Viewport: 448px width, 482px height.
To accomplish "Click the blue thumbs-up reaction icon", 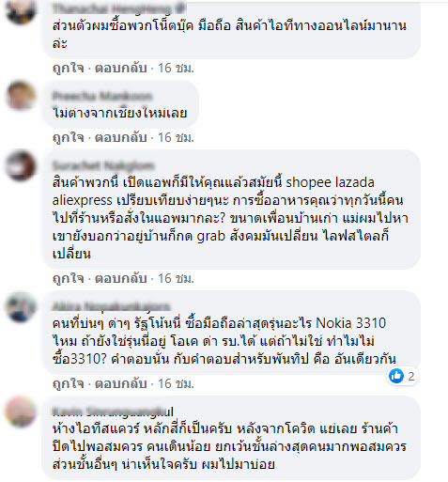I will (396, 376).
